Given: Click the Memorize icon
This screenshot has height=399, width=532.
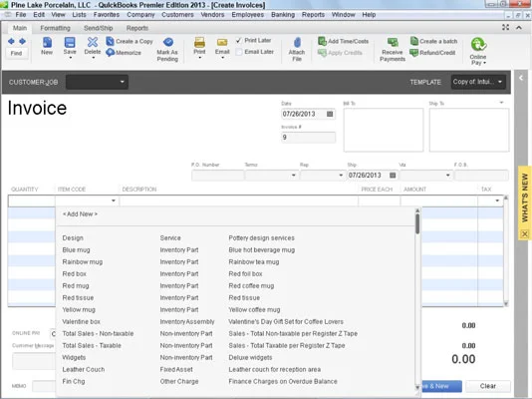Looking at the screenshot, I should coord(110,52).
